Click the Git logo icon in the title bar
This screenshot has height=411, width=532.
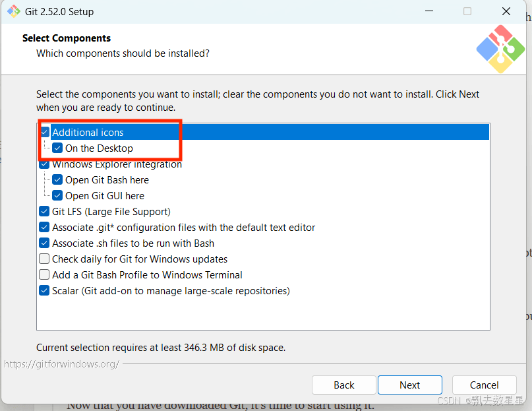tap(14, 11)
